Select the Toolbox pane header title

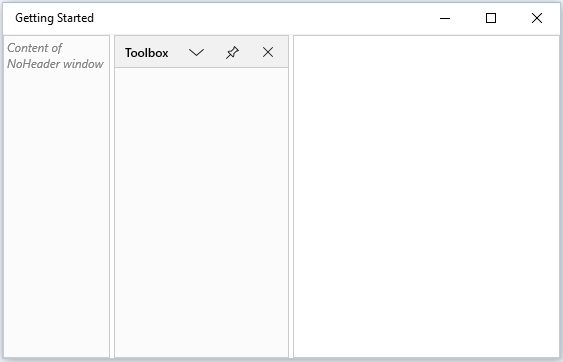click(x=146, y=53)
